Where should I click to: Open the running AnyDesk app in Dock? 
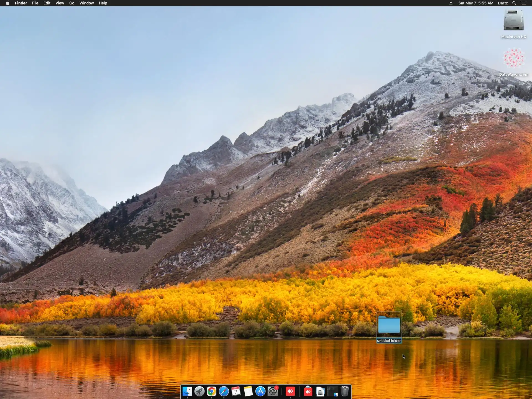pos(290,391)
